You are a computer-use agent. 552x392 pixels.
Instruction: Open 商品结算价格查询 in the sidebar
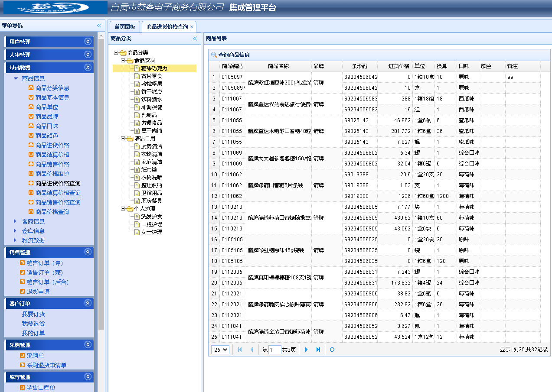[x=58, y=193]
